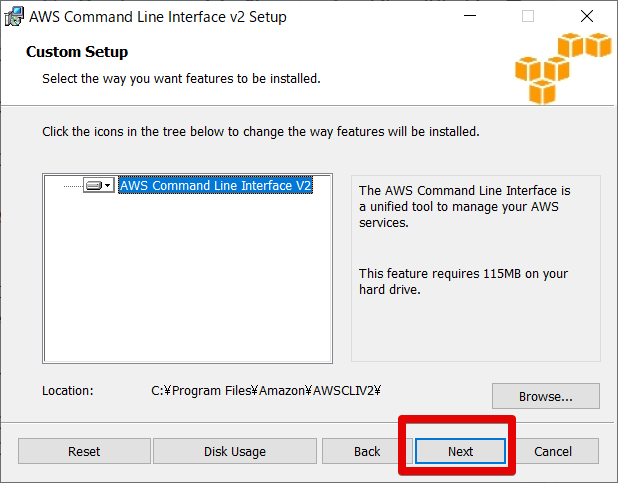This screenshot has height=483, width=618.
Task: Click the Browse... button
Action: pyautogui.click(x=545, y=396)
